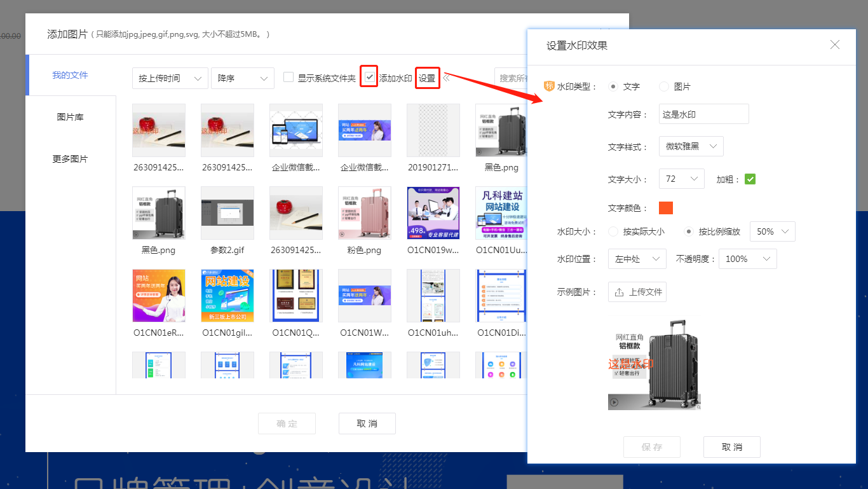Click 保存 in watermark dialog
Image resolution: width=868 pixels, height=489 pixels.
[x=652, y=447]
